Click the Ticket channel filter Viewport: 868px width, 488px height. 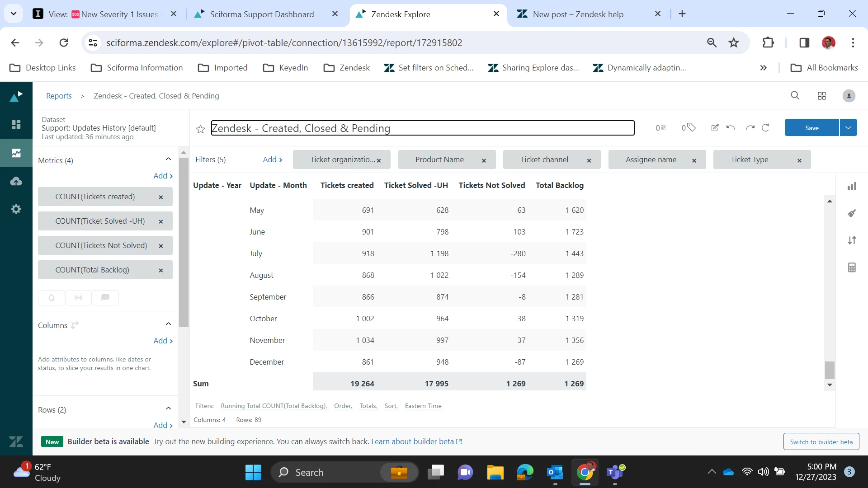pyautogui.click(x=544, y=160)
